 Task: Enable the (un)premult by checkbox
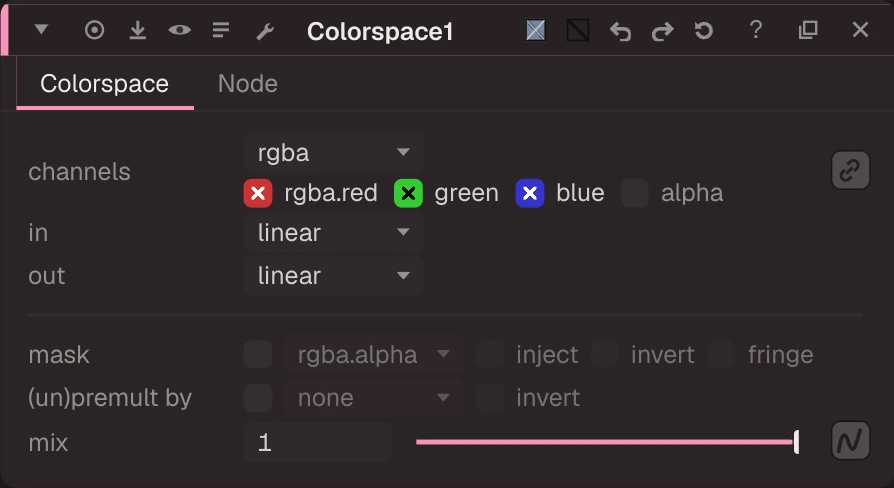tap(258, 398)
